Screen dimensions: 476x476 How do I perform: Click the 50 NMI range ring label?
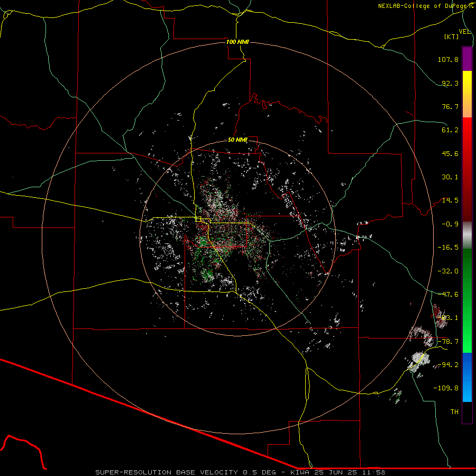pos(237,140)
